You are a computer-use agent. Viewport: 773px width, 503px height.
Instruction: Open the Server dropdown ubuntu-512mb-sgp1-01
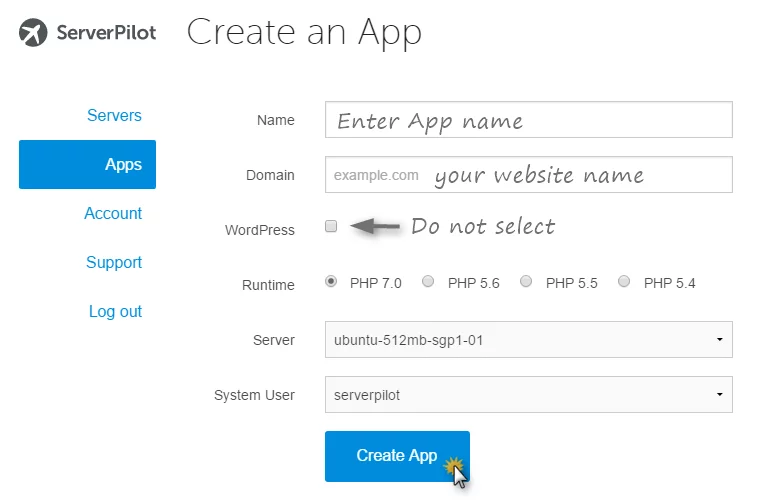pos(528,340)
